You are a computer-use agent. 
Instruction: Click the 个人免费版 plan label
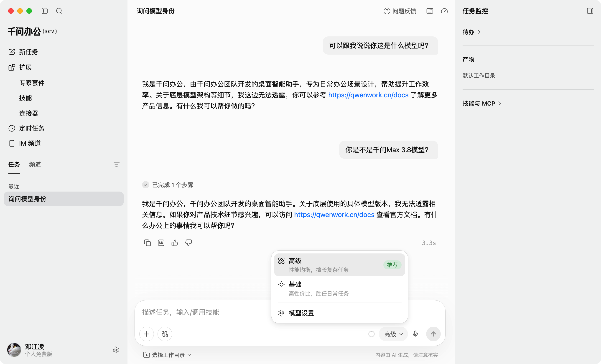click(x=39, y=354)
